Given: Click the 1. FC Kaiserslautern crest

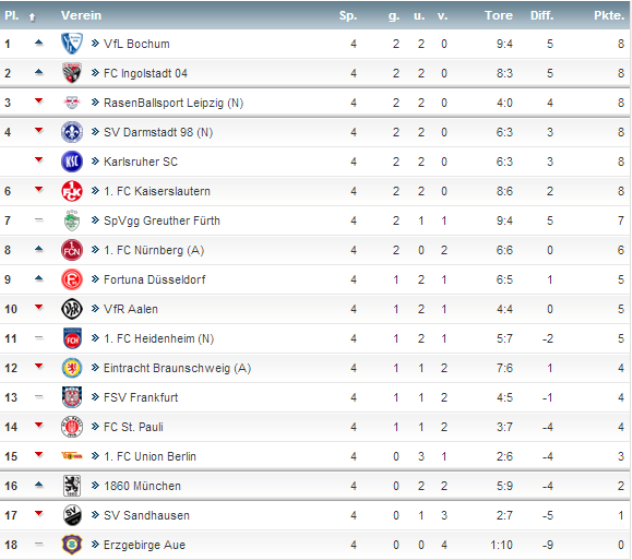Looking at the screenshot, I should tap(72, 191).
